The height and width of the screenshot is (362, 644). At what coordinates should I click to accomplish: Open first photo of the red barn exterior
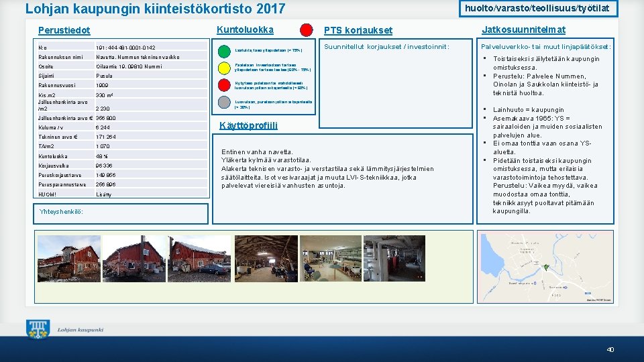coord(69,259)
